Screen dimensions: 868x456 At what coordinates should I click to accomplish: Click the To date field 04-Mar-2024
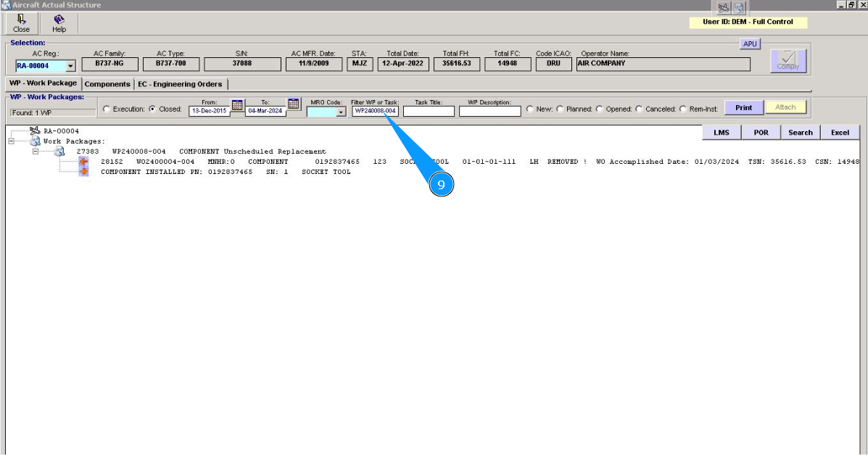click(265, 111)
